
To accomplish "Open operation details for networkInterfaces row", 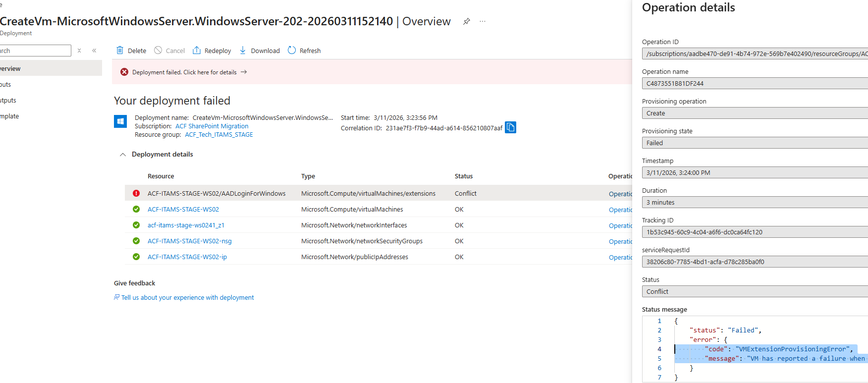I will (620, 226).
